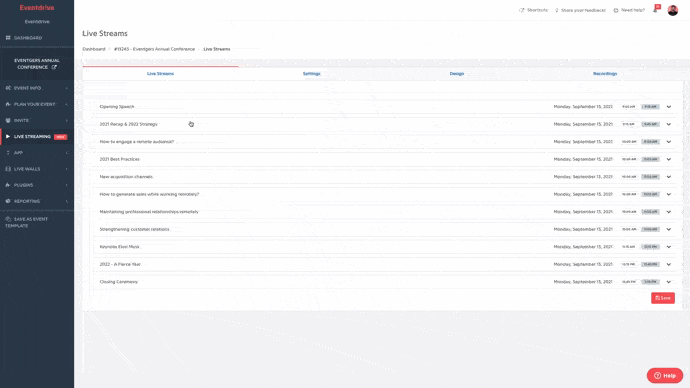
Task: Expand the 2021 Recap & 2022 Strategy row chevron
Action: pos(668,124)
